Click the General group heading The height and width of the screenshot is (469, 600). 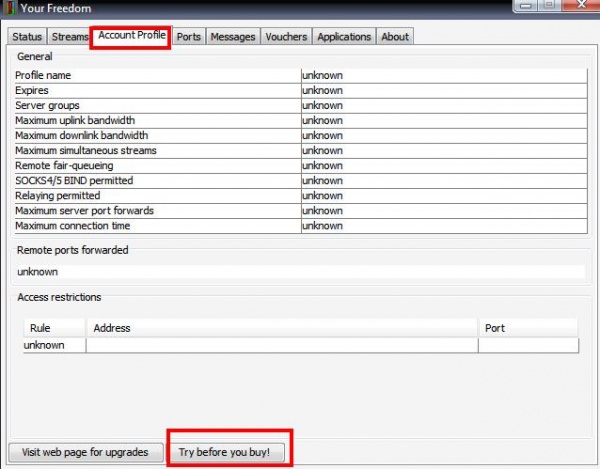(35, 57)
